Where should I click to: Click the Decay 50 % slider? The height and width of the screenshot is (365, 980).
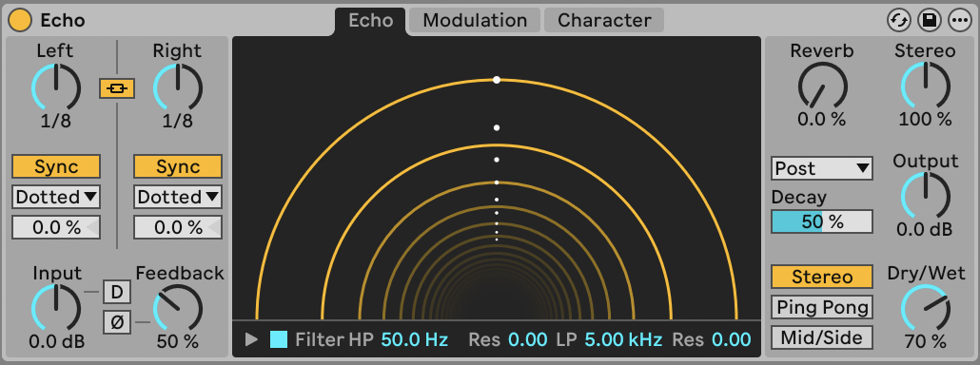pos(822,221)
